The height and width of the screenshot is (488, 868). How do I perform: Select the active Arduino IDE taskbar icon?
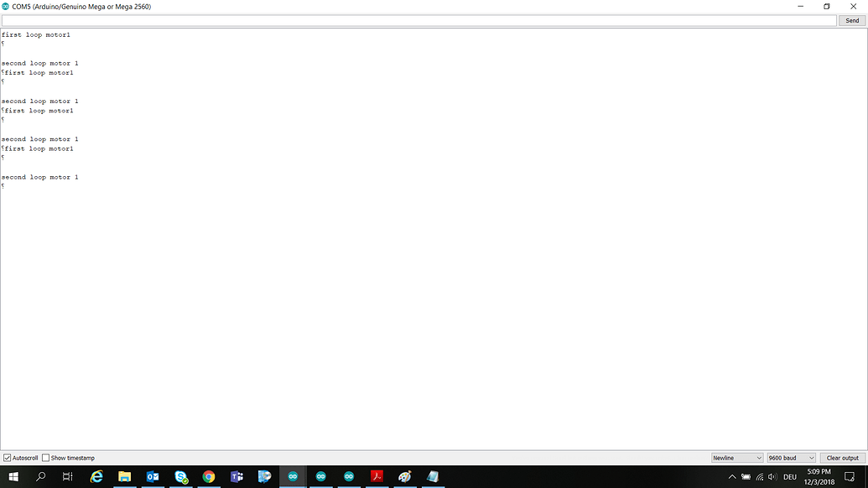pyautogui.click(x=293, y=476)
